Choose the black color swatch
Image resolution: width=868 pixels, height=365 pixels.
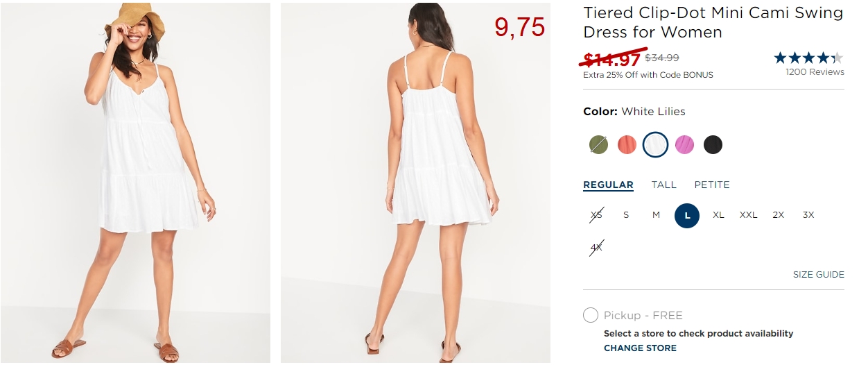tap(713, 144)
